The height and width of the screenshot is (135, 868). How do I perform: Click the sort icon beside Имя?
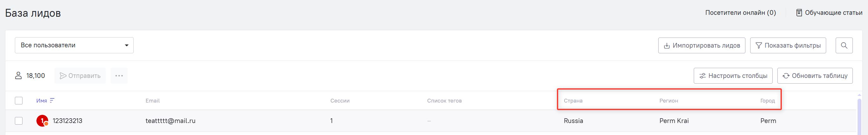point(52,100)
